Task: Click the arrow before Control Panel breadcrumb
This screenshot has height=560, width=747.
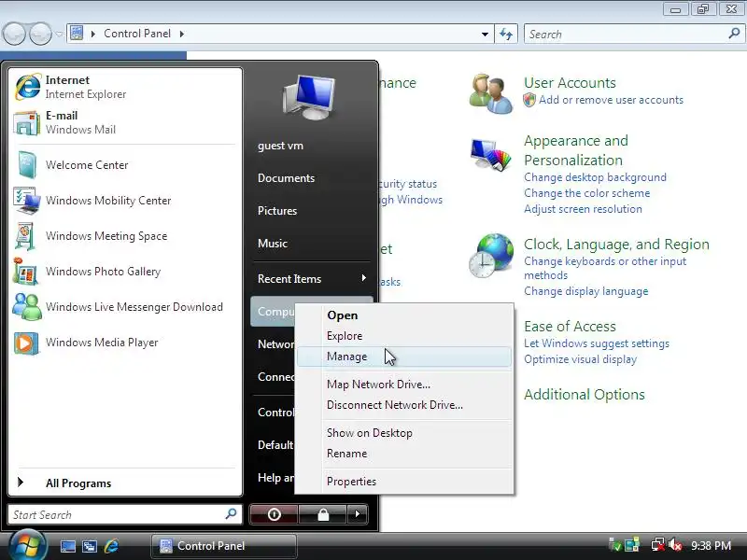Action: (93, 34)
